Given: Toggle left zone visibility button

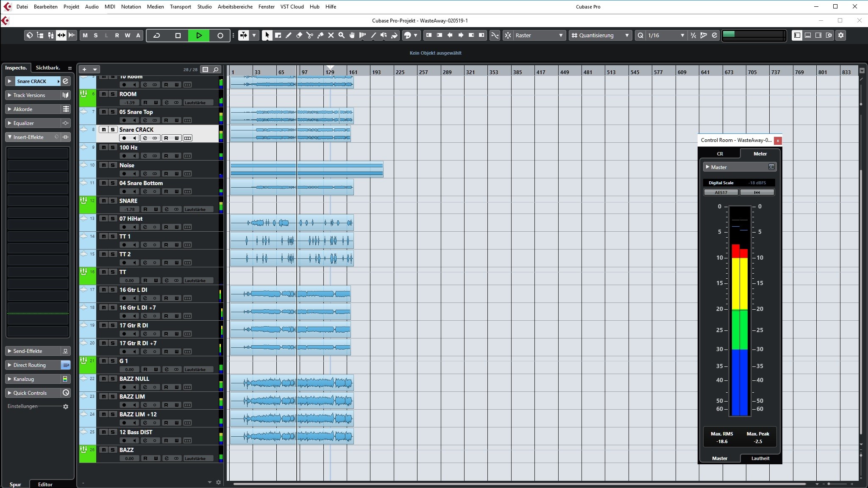Looking at the screenshot, I should tap(797, 36).
